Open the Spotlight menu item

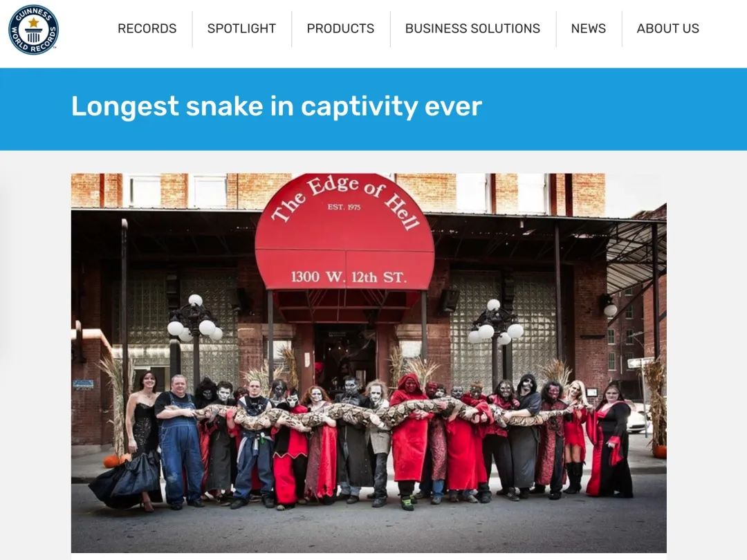pyautogui.click(x=241, y=28)
